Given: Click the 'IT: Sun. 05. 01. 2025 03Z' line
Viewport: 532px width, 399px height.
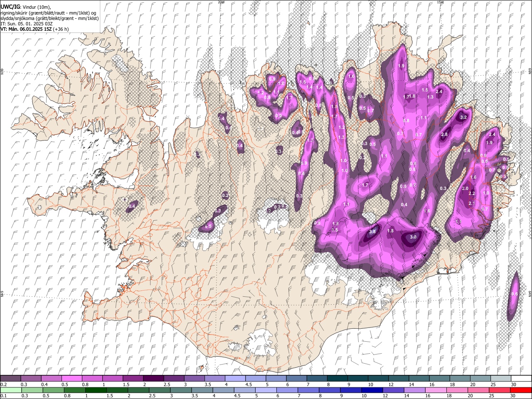Looking at the screenshot, I should pos(27,24).
